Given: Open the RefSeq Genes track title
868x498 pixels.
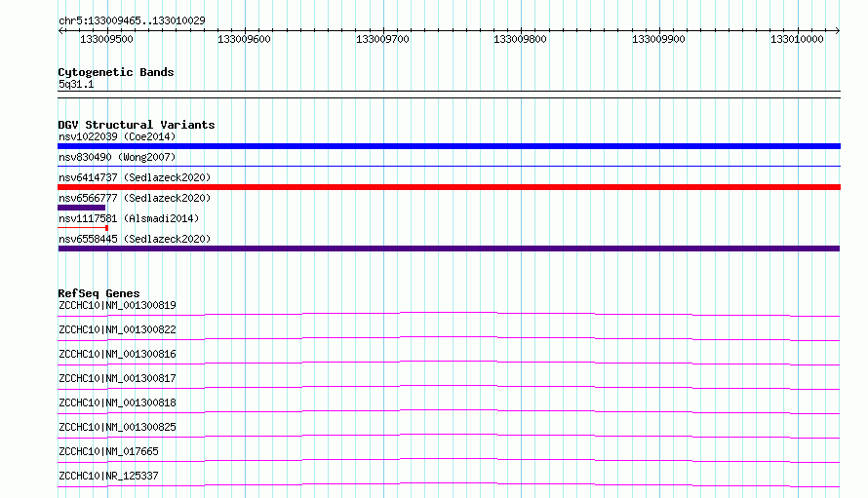Looking at the screenshot, I should [x=99, y=293].
